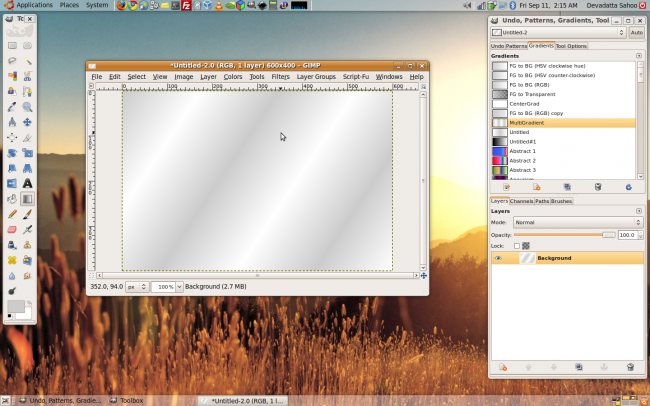This screenshot has width=650, height=406.
Task: Switch to the Channels tab
Action: 521,201
